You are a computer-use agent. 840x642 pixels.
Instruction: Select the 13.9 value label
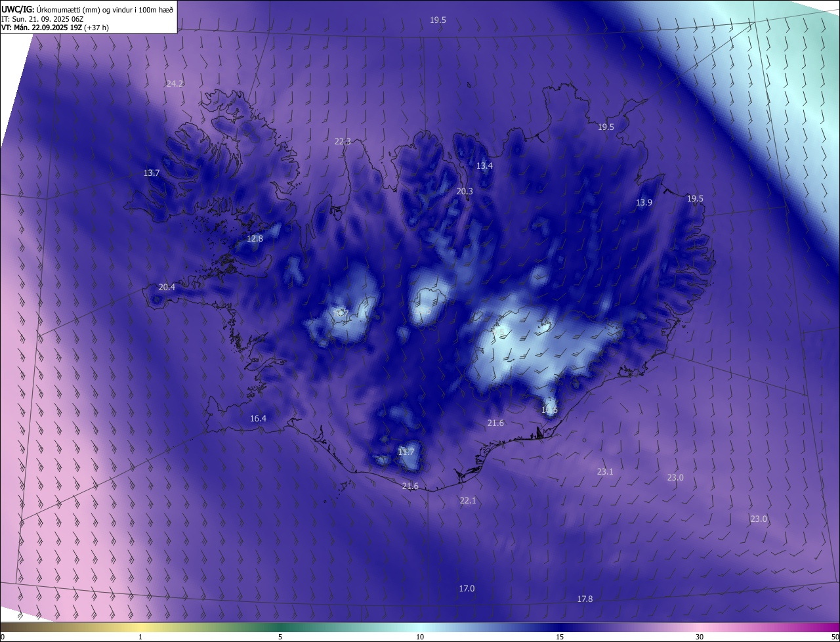pyautogui.click(x=644, y=203)
